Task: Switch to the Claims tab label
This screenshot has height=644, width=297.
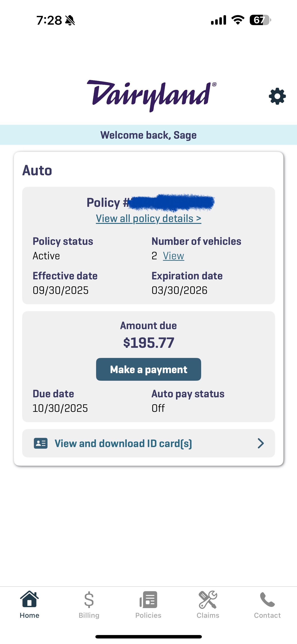Action: 208,615
